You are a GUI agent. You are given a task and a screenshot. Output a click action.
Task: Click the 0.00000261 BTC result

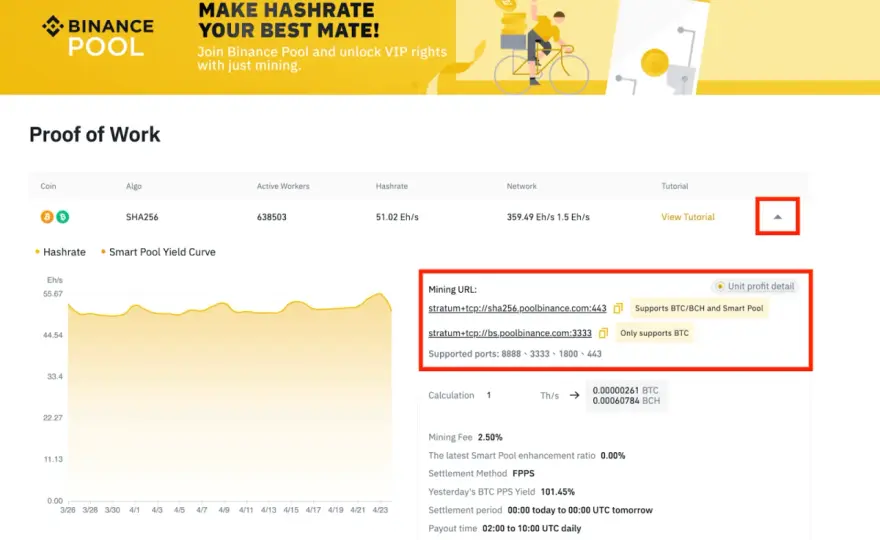[x=626, y=390]
